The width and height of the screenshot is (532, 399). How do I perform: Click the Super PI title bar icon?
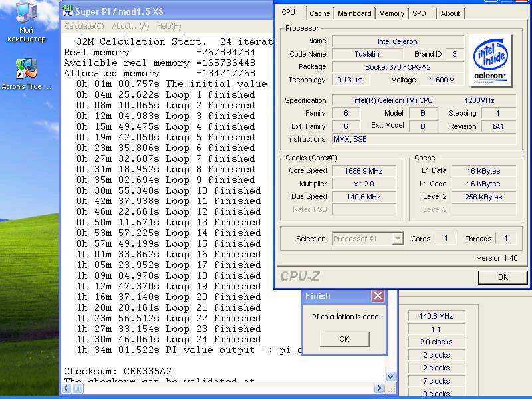coord(68,11)
